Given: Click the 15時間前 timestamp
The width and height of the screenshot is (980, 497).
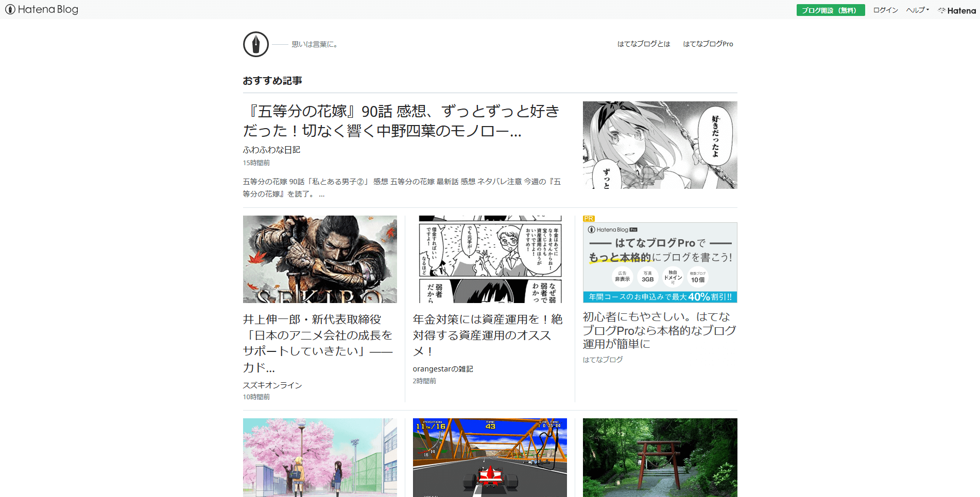Looking at the screenshot, I should [256, 163].
